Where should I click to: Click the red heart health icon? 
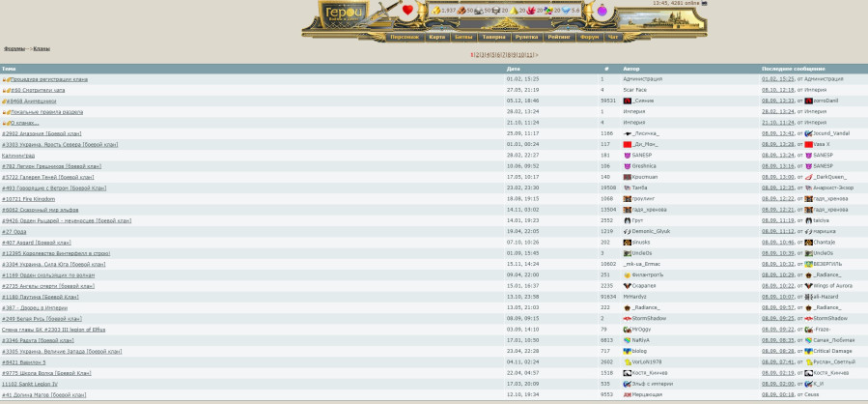[407, 10]
